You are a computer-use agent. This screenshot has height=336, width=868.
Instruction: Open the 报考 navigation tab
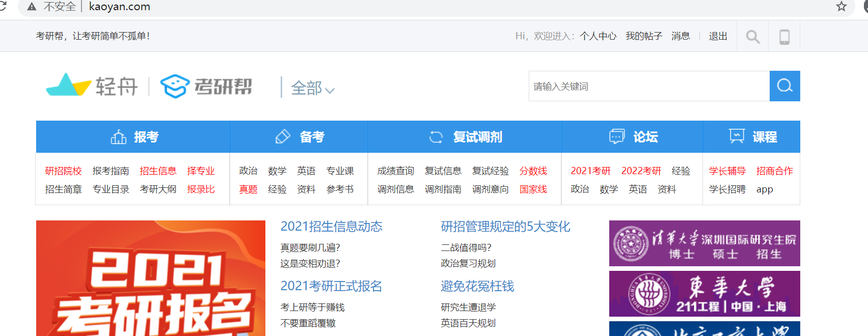133,136
